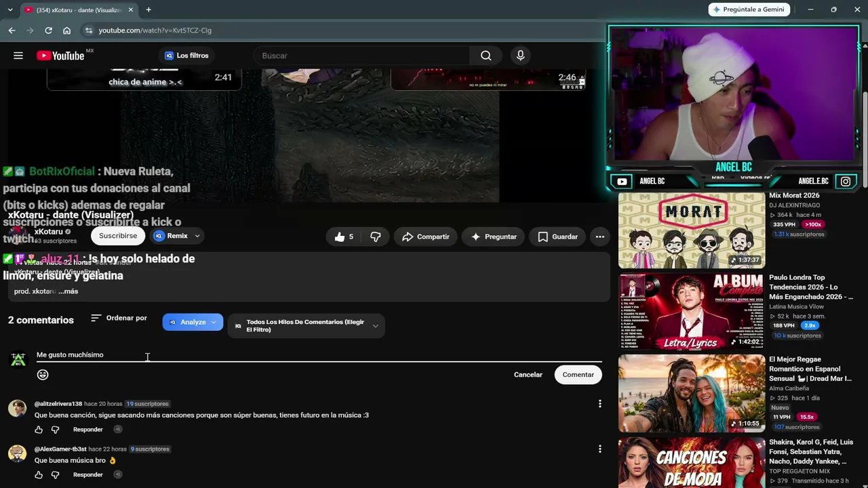Open the Todos Los Hilos De Comentarios filter
The height and width of the screenshot is (488, 868).
[x=306, y=326]
